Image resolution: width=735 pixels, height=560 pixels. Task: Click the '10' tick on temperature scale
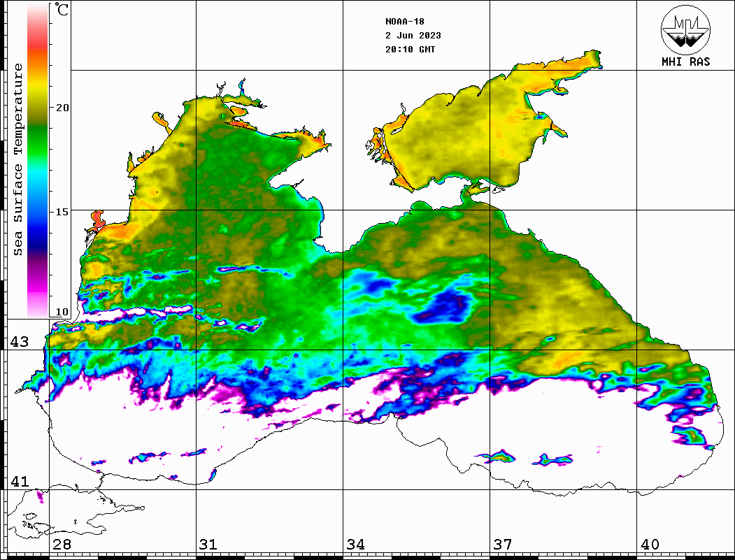62,312
